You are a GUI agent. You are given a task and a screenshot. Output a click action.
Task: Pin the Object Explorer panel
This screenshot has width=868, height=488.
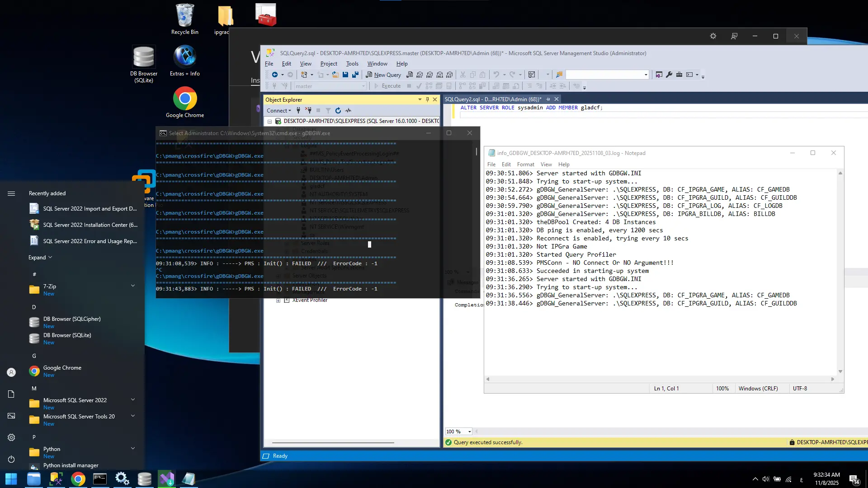click(x=427, y=99)
